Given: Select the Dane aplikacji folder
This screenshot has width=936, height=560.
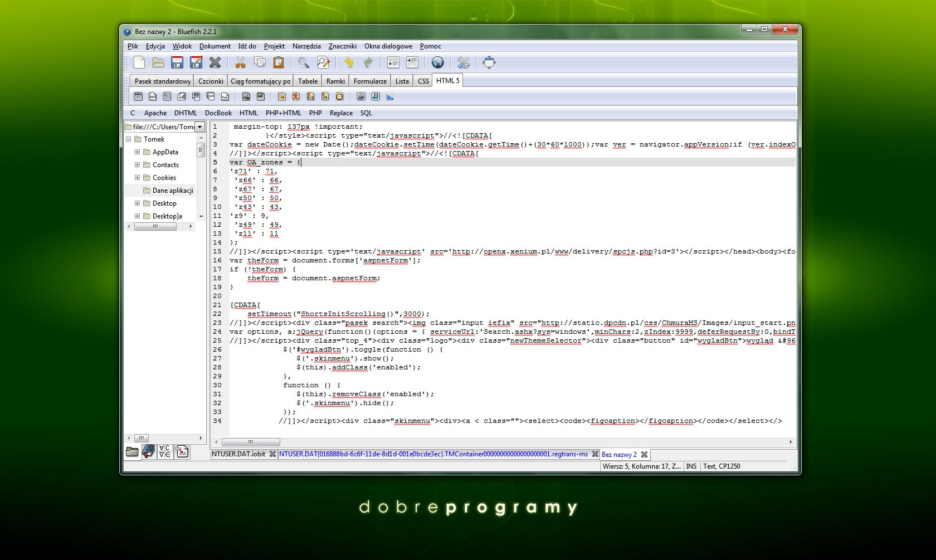Looking at the screenshot, I should 173,191.
